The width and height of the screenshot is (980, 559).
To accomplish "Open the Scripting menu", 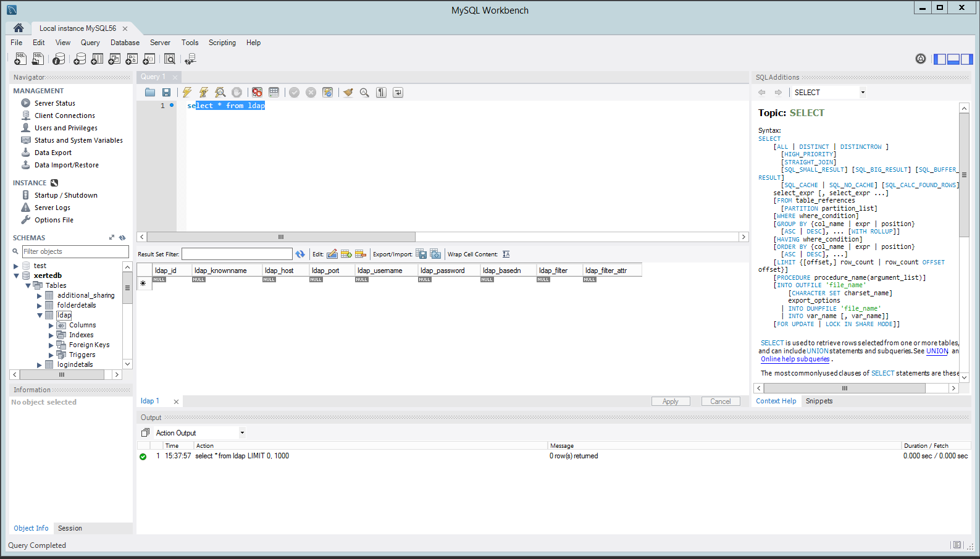I will 222,43.
